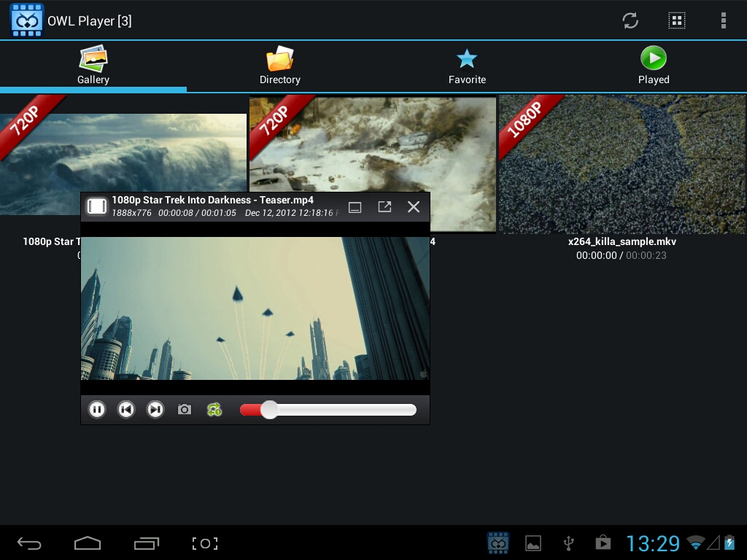
Task: Toggle the green repeat mode icon
Action: click(x=214, y=410)
